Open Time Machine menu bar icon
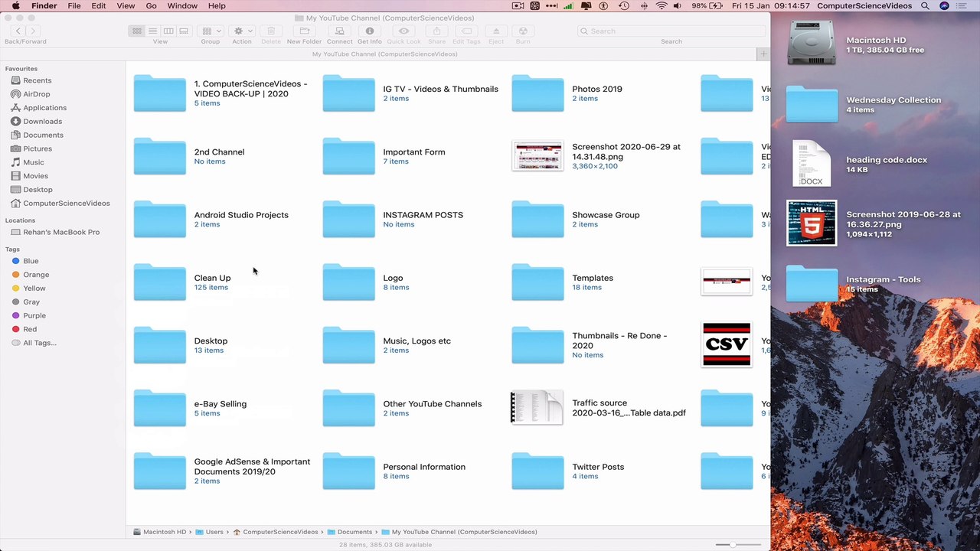This screenshot has width=980, height=551. pyautogui.click(x=623, y=5)
